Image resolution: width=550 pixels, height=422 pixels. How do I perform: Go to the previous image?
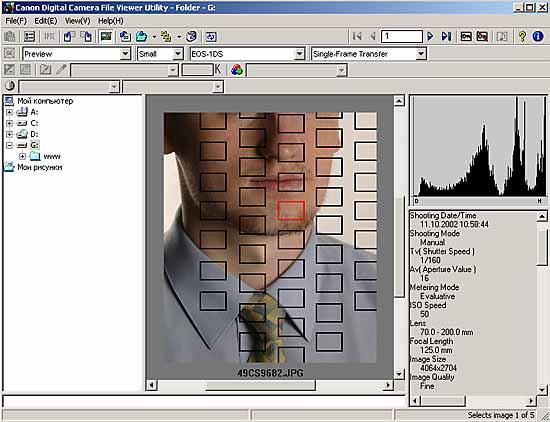[373, 36]
